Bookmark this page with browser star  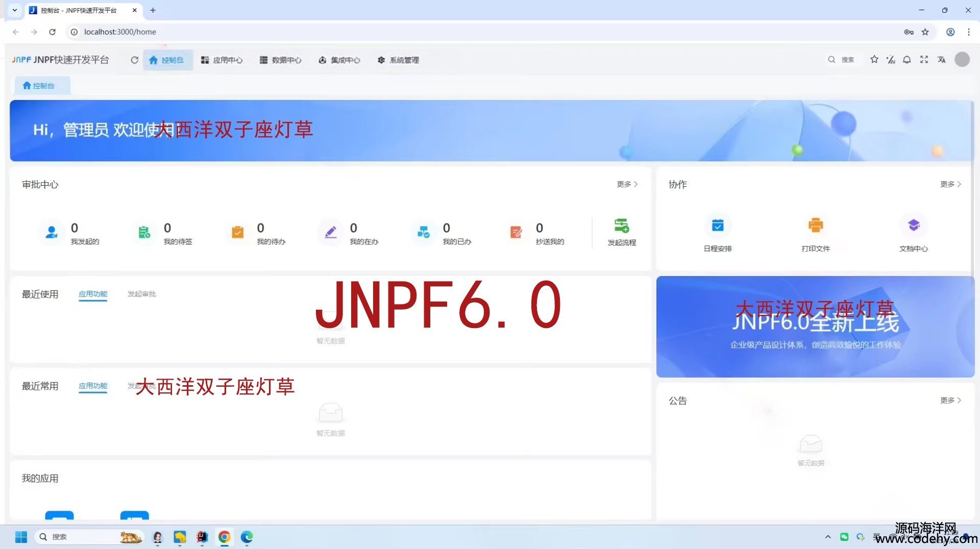(x=925, y=32)
